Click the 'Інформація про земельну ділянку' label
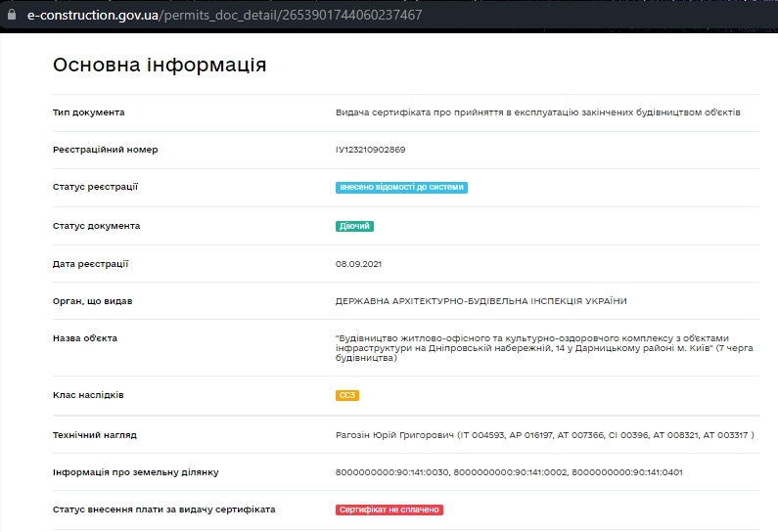Screen dimensions: 778x532 pos(135,472)
